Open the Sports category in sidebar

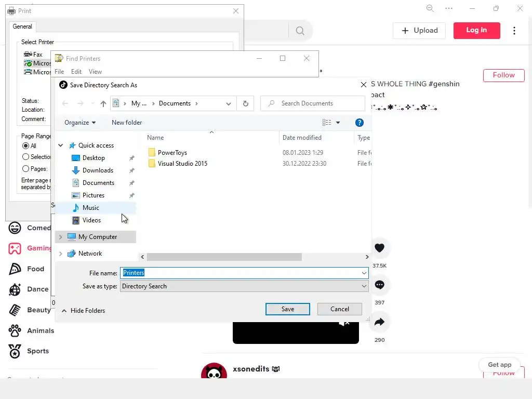pos(29,351)
